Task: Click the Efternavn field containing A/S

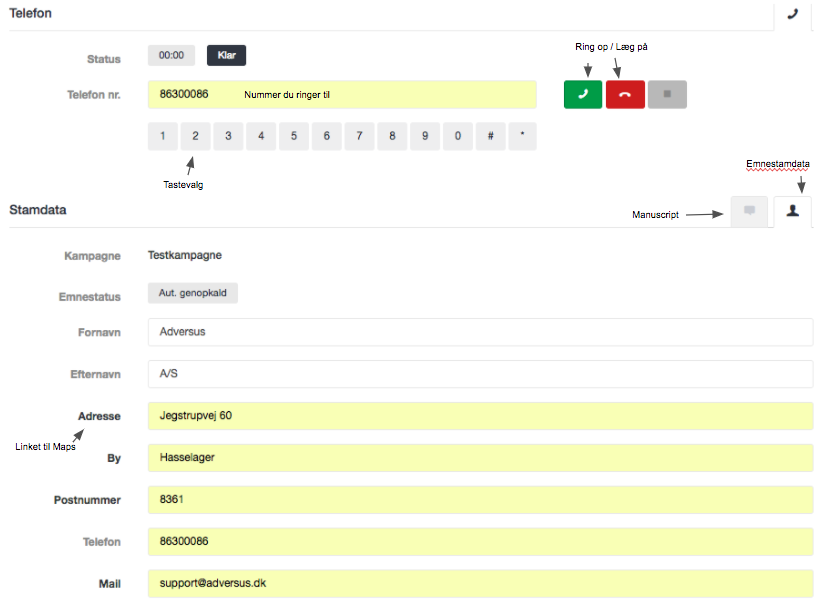Action: click(x=480, y=374)
